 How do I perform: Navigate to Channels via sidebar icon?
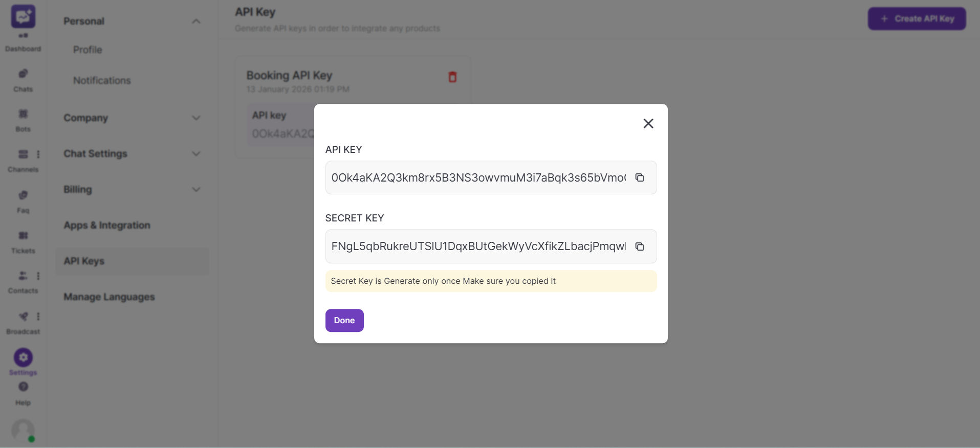pyautogui.click(x=23, y=156)
